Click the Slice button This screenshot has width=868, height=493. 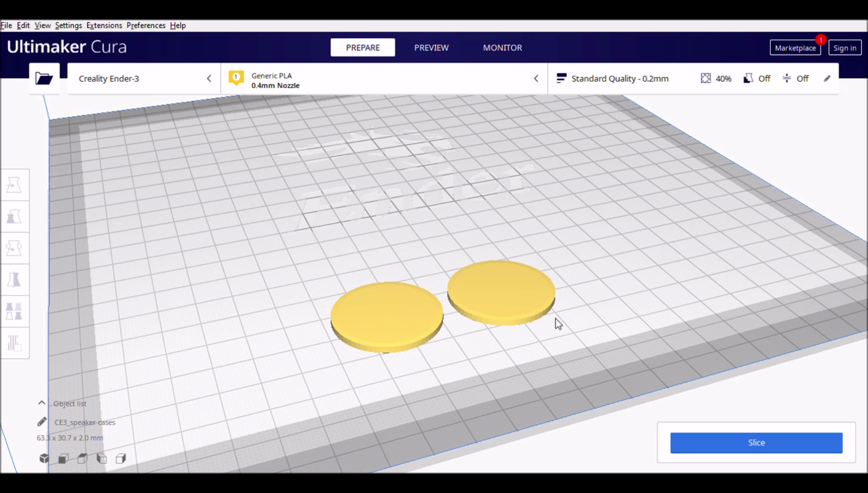click(x=755, y=442)
